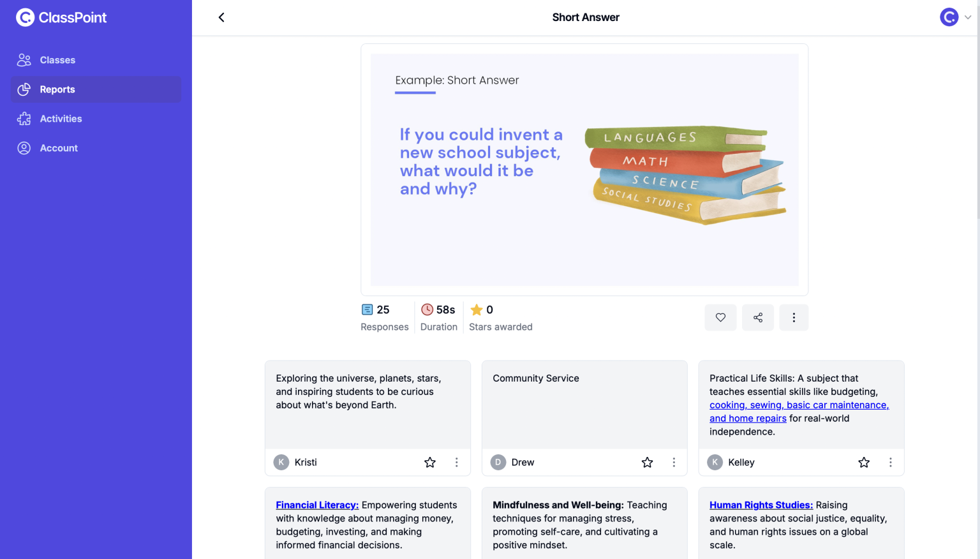The height and width of the screenshot is (559, 980).
Task: Click the Activities puzzle icon
Action: [24, 119]
